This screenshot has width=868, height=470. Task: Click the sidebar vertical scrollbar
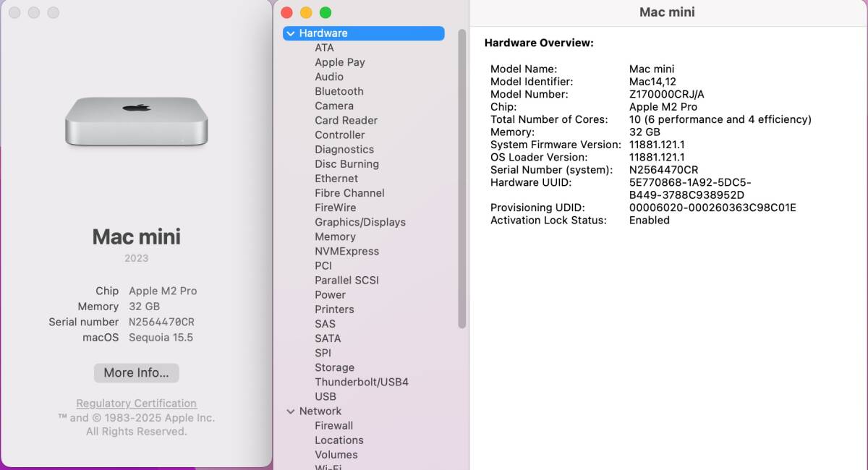tap(462, 179)
